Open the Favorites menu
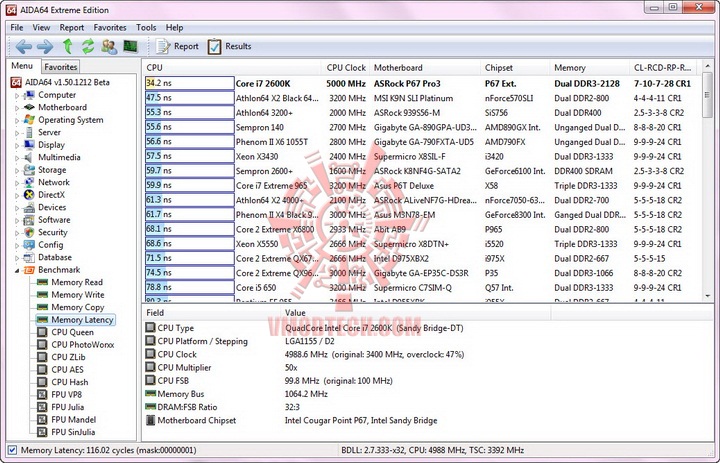The image size is (720, 463). (110, 28)
